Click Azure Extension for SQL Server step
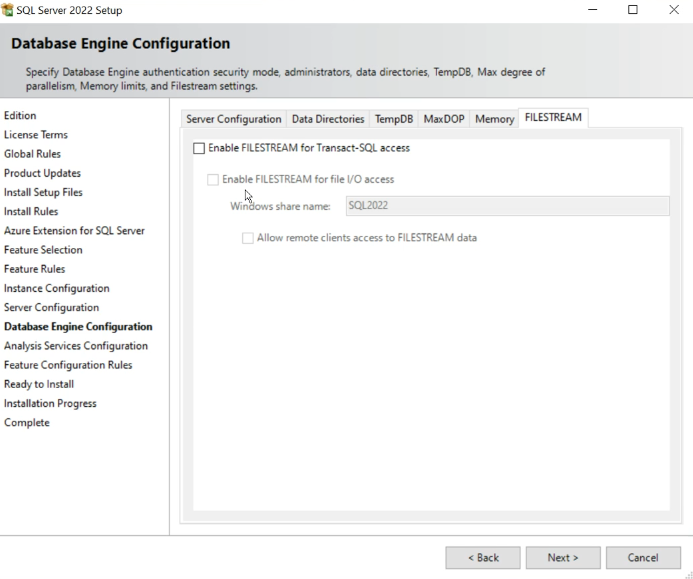Screen dimensions: 693x579 pos(74,231)
